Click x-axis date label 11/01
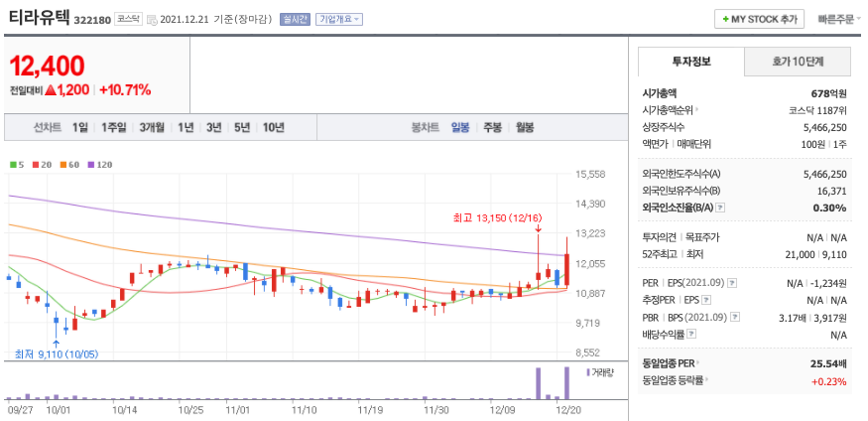 pos(239,410)
